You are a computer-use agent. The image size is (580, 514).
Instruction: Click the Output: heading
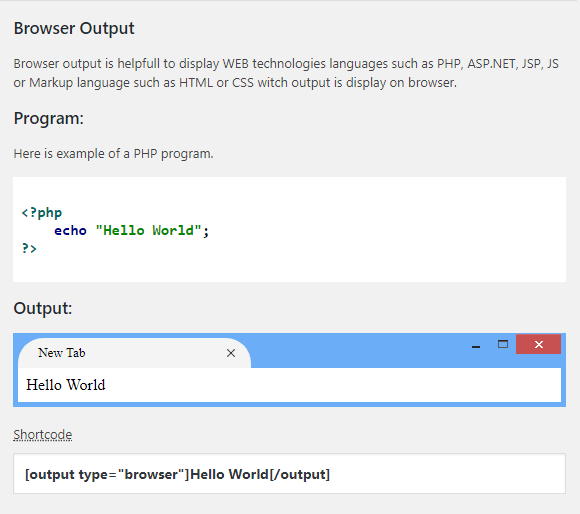pos(43,308)
